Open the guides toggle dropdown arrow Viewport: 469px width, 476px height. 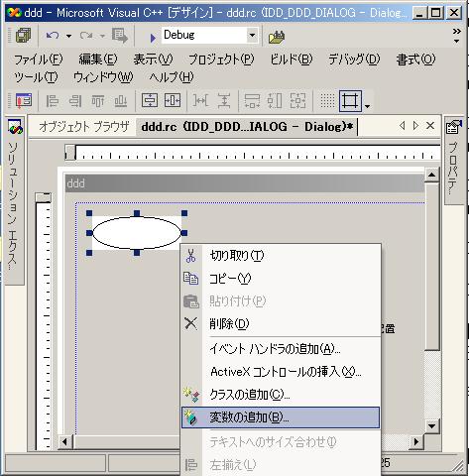pyautogui.click(x=367, y=106)
